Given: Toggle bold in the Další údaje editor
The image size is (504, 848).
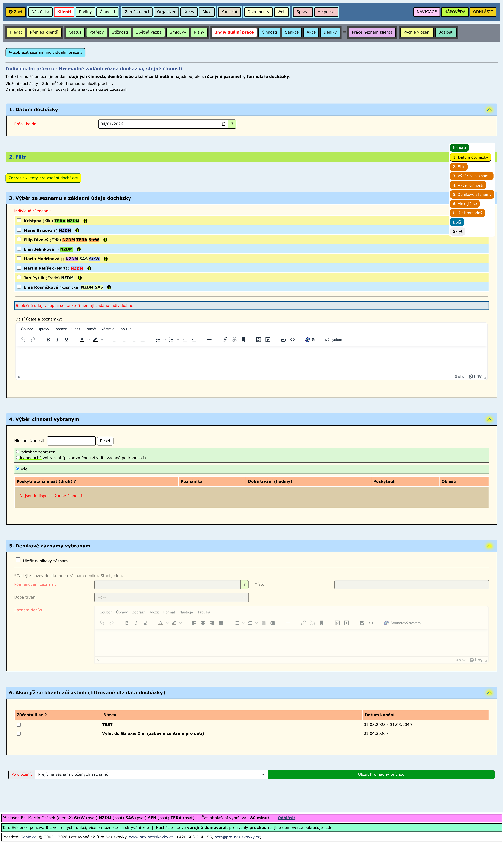Looking at the screenshot, I should click(48, 340).
